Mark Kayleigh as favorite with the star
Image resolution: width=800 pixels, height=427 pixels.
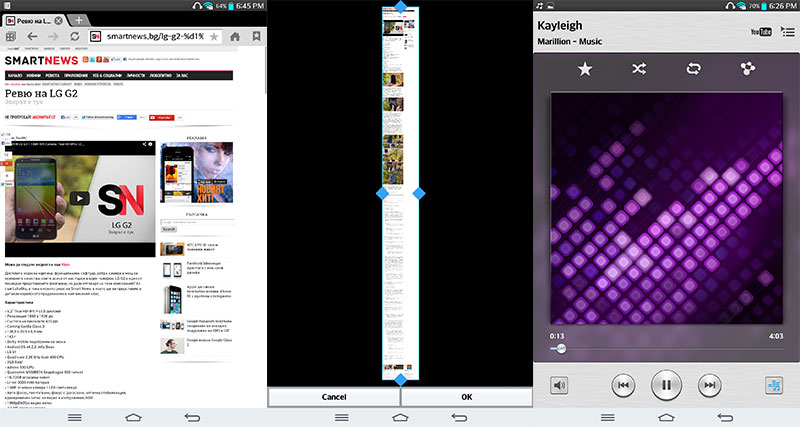click(x=585, y=69)
